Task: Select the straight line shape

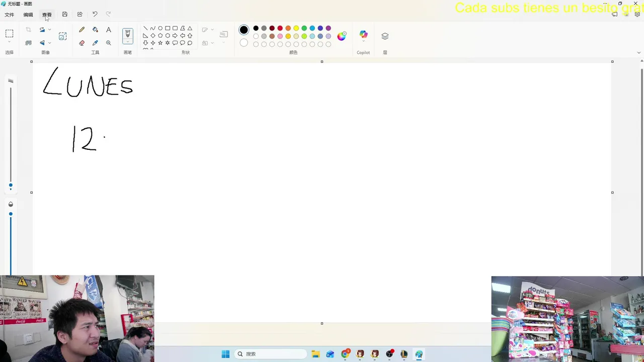Action: click(x=145, y=28)
